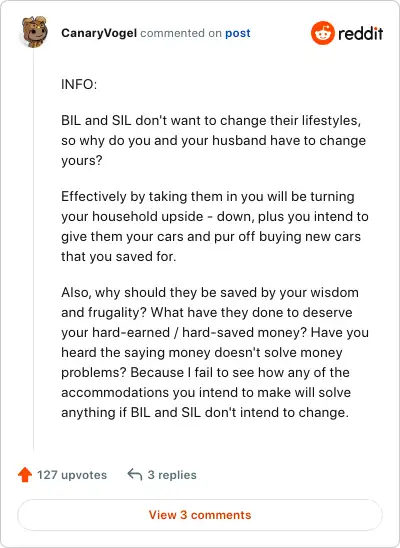Click the 'reddit' wordmark text

pos(361,34)
